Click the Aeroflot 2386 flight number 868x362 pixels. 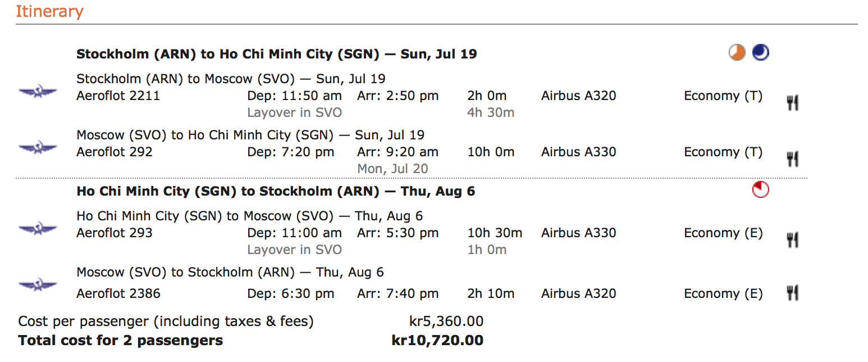tap(118, 293)
